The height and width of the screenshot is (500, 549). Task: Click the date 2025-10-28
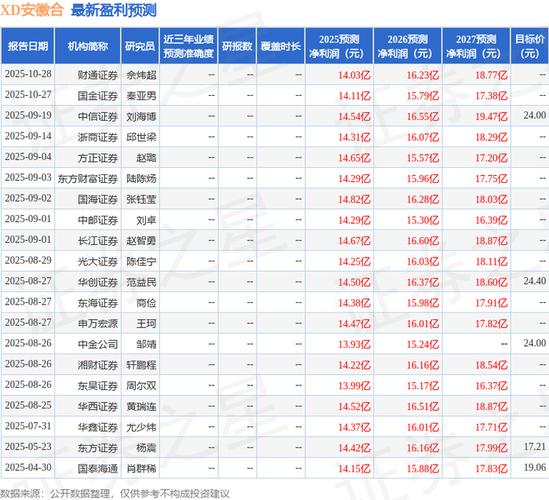[28, 74]
